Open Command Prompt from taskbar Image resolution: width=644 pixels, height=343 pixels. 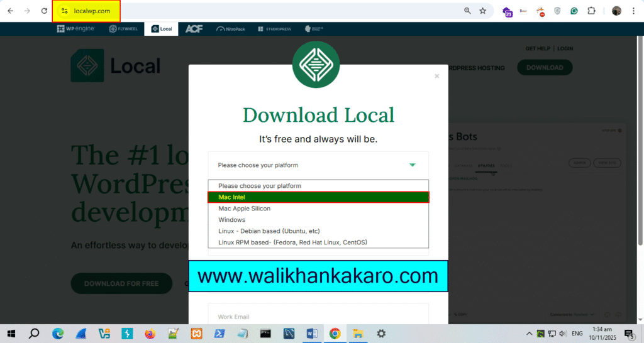266,334
